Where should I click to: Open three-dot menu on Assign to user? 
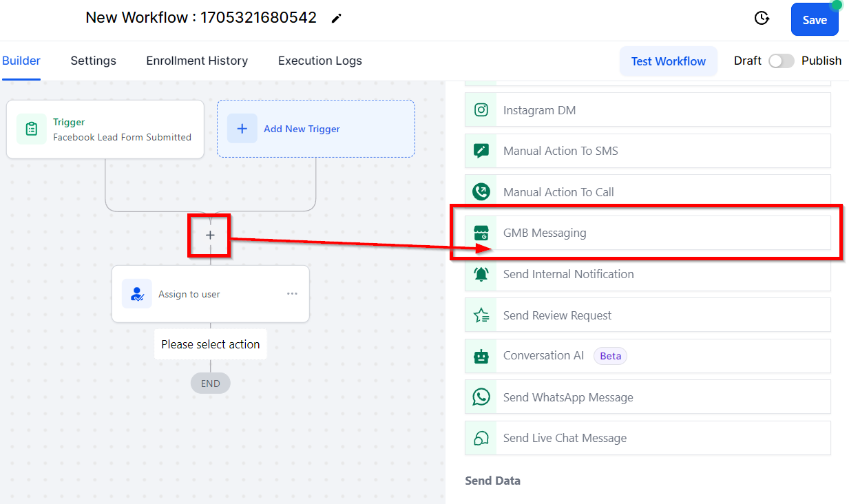[292, 294]
